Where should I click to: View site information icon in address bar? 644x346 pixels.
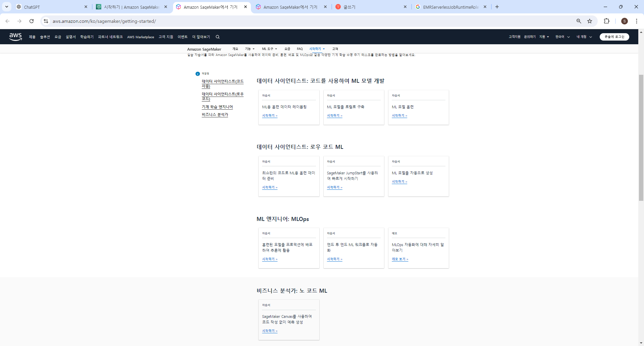[x=46, y=21]
